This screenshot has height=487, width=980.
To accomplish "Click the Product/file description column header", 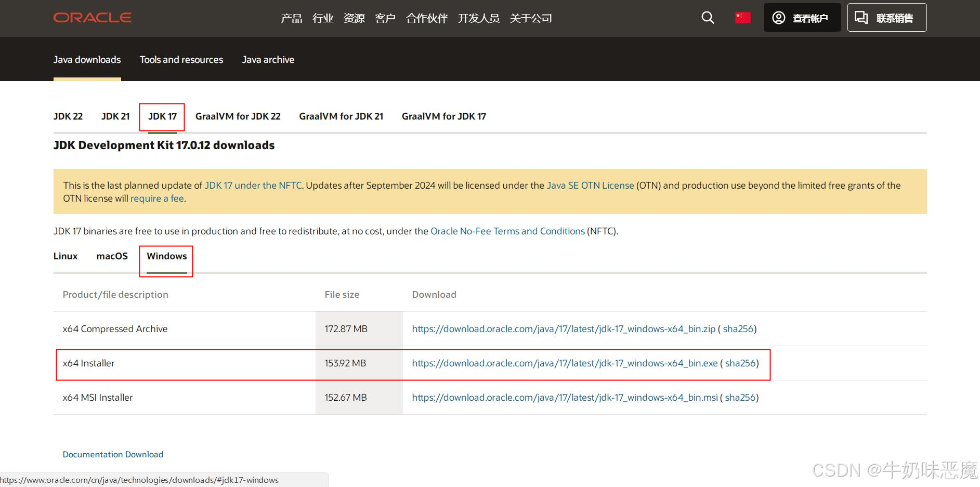I will [115, 295].
